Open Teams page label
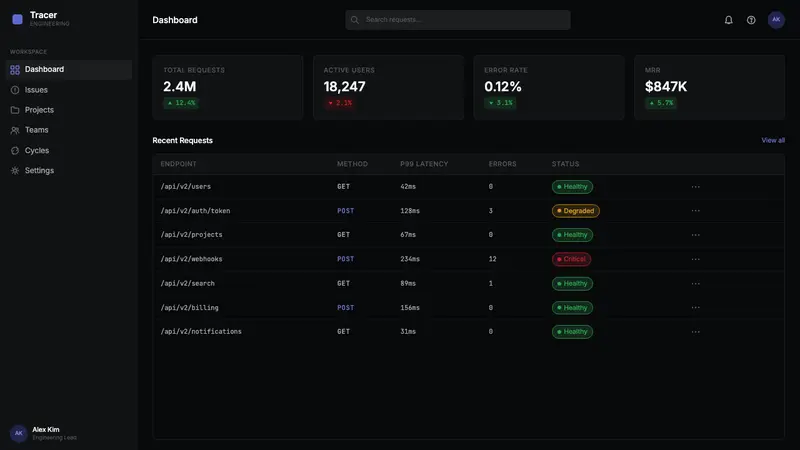800x450 pixels. [37, 130]
